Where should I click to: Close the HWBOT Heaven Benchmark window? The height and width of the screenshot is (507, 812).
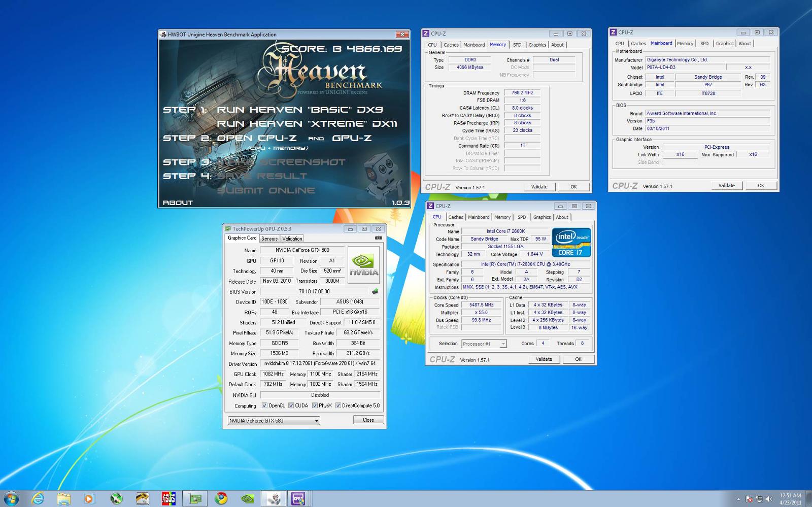point(402,35)
